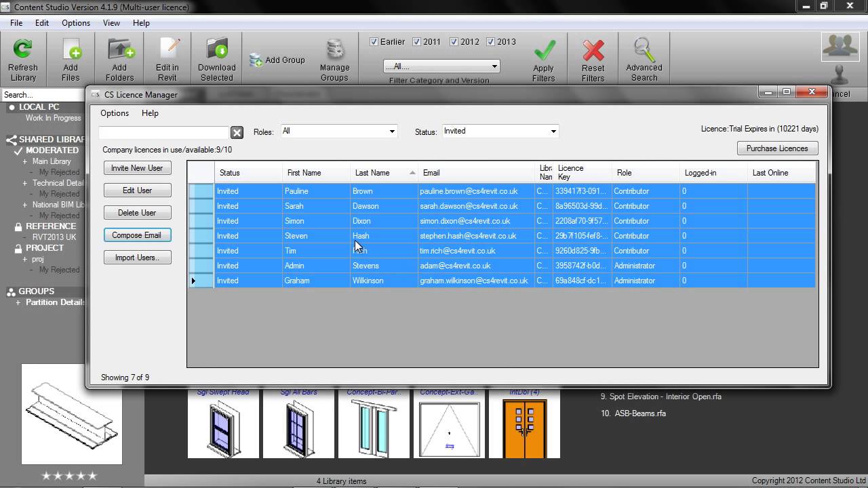Expand the Main Library tree node
This screenshot has height=488, width=868.
25,161
